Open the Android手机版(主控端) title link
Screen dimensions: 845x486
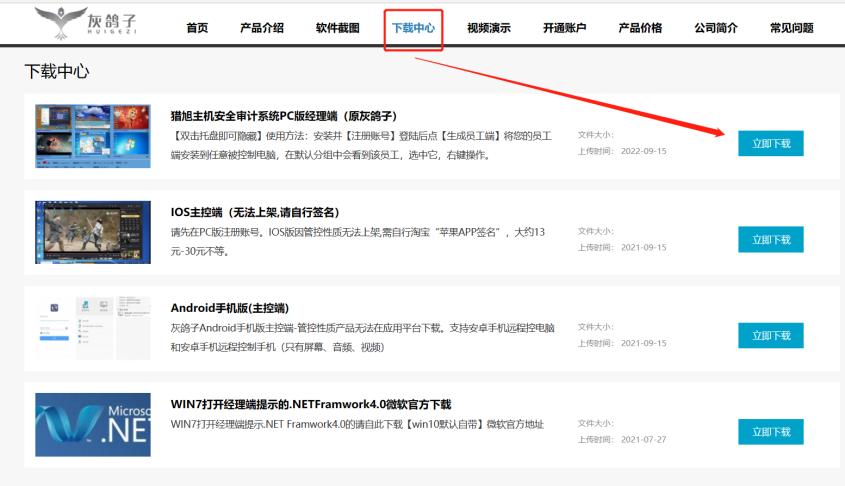[x=229, y=308]
